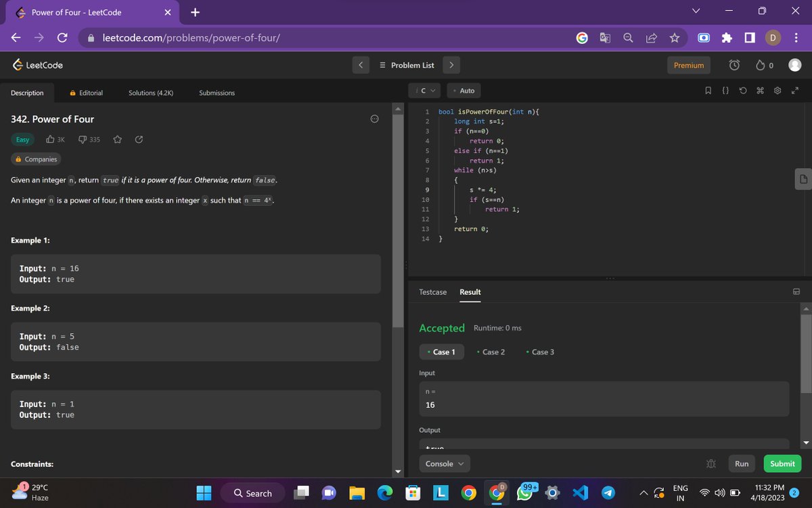812x508 pixels.
Task: Open the code editor settings gear
Action: click(777, 91)
